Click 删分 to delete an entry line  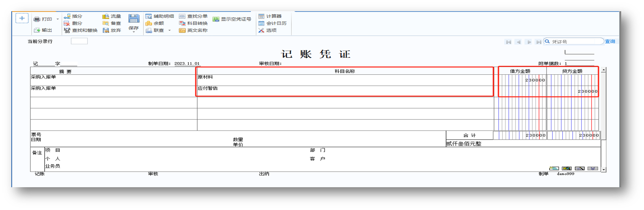(73, 23)
